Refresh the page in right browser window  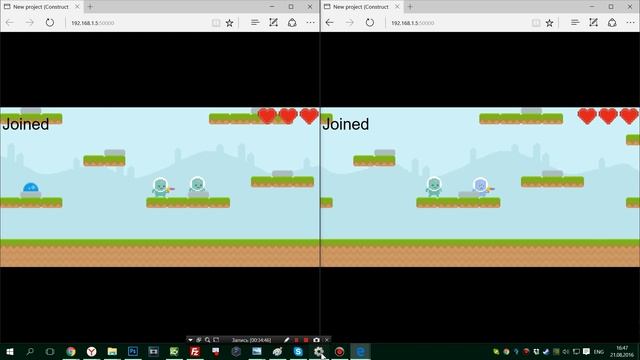click(x=370, y=23)
